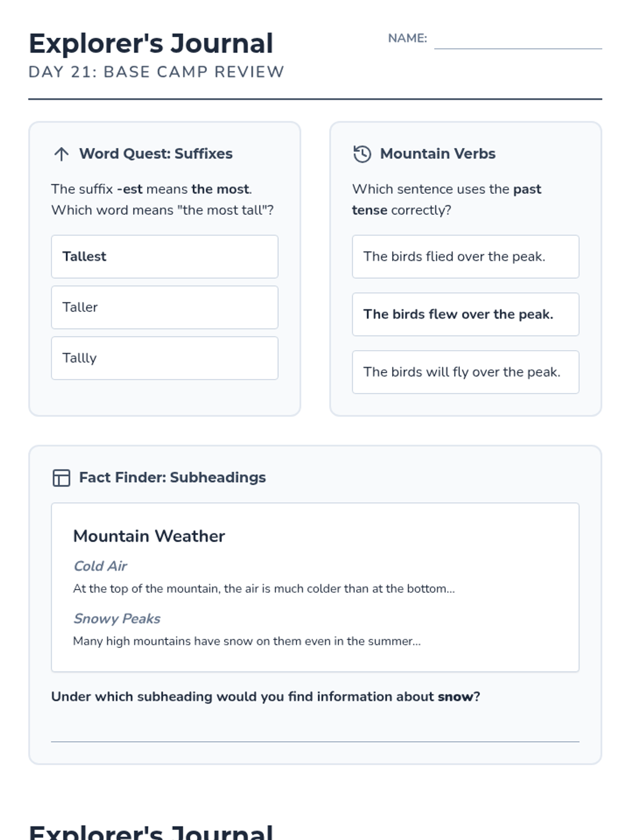Screen dimensions: 630x840
Task: Click the Day 21: Base Camp Review subtitle
Action: click(x=156, y=72)
